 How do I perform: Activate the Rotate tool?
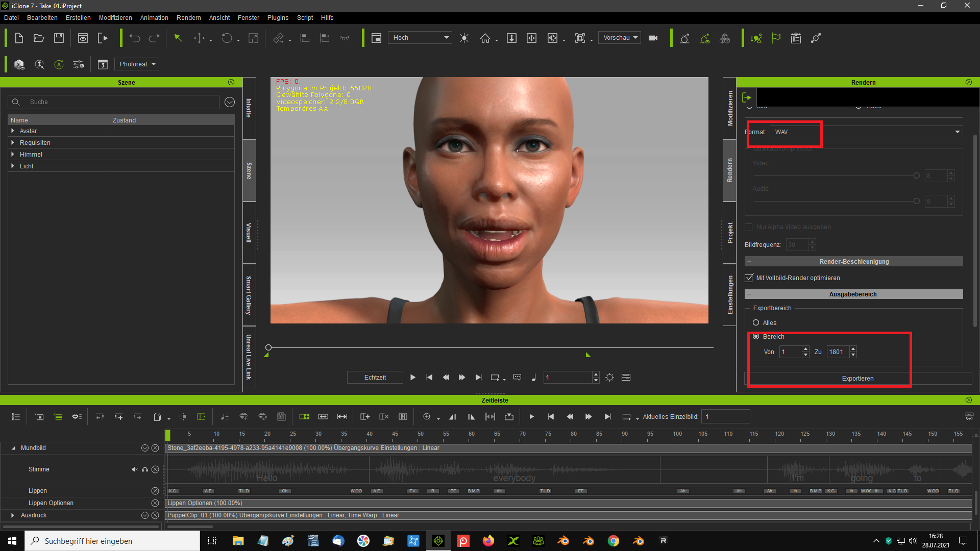pos(227,38)
